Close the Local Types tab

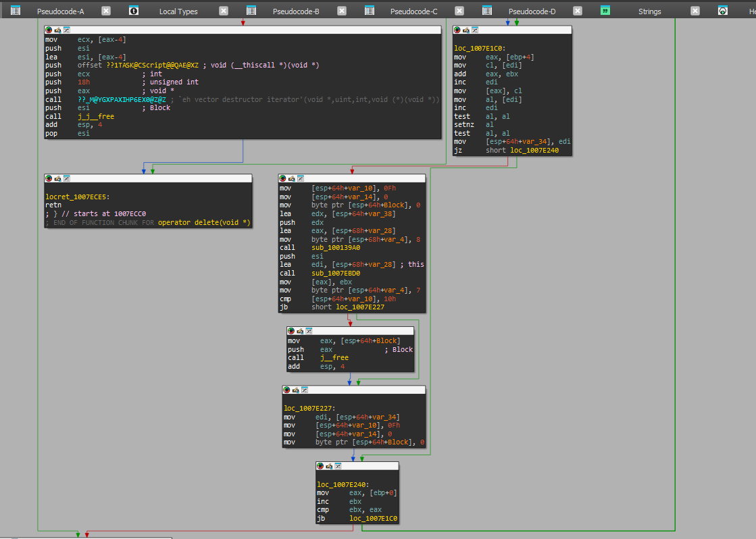224,11
